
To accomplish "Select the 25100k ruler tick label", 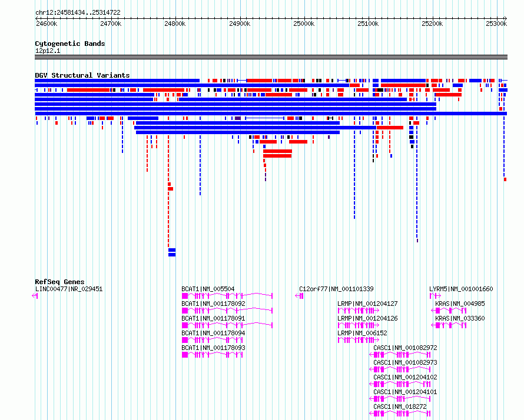I will [x=368, y=24].
